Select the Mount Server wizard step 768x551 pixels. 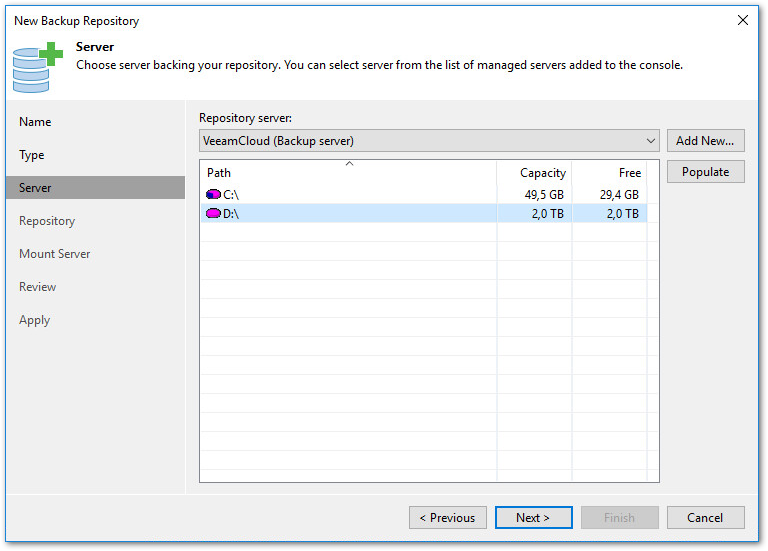pyautogui.click(x=55, y=254)
